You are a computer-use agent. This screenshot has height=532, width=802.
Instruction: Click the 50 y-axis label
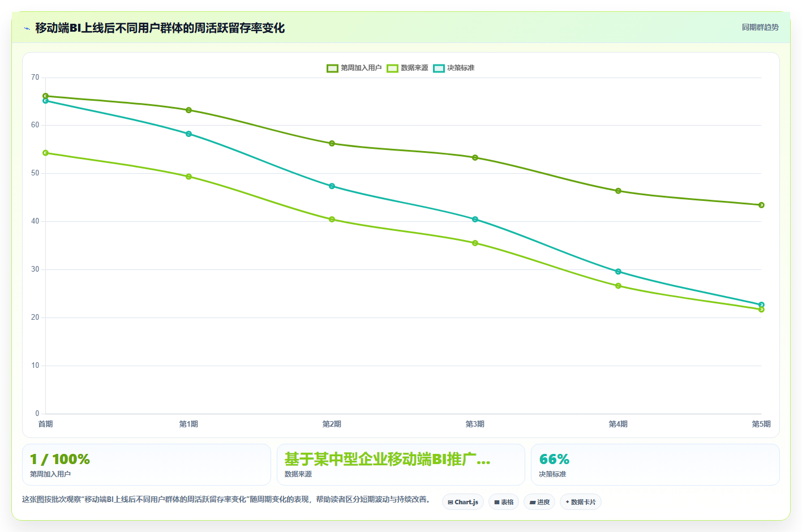pyautogui.click(x=35, y=173)
